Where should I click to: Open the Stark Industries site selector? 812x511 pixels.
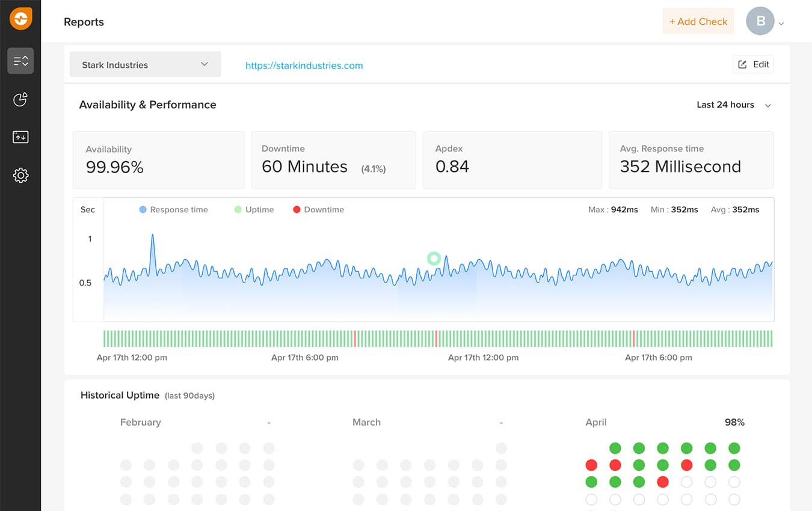point(145,64)
